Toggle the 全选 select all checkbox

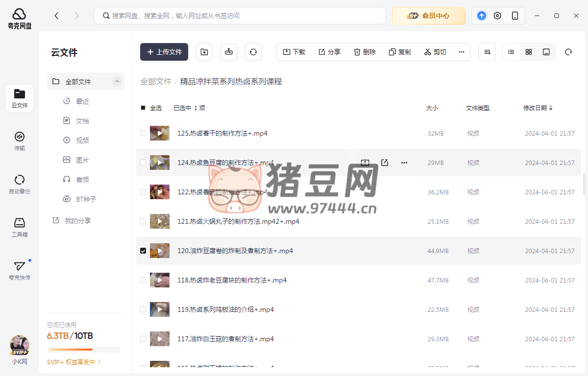(143, 108)
